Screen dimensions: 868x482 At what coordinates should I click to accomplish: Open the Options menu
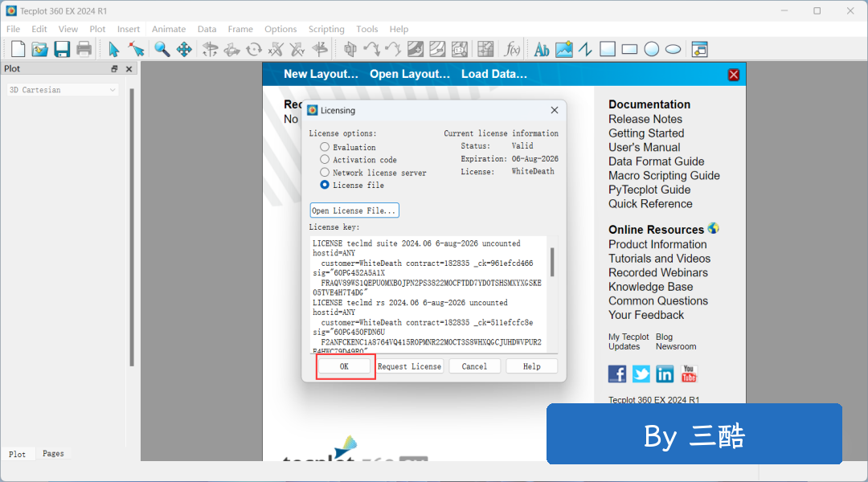point(280,29)
